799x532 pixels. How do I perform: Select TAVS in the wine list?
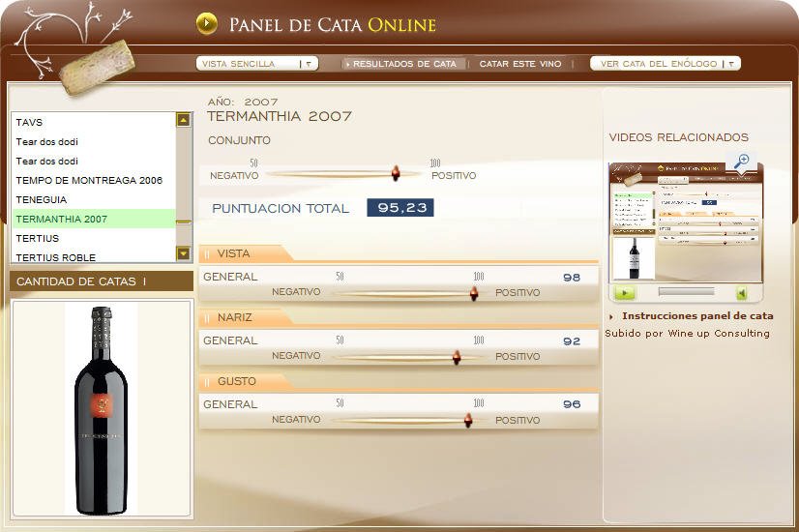click(x=93, y=122)
